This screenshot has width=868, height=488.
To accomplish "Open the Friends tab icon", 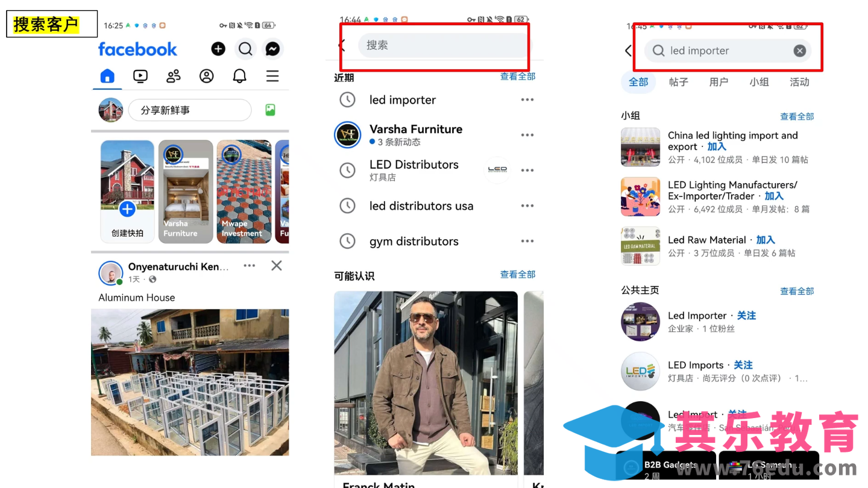I will click(174, 76).
